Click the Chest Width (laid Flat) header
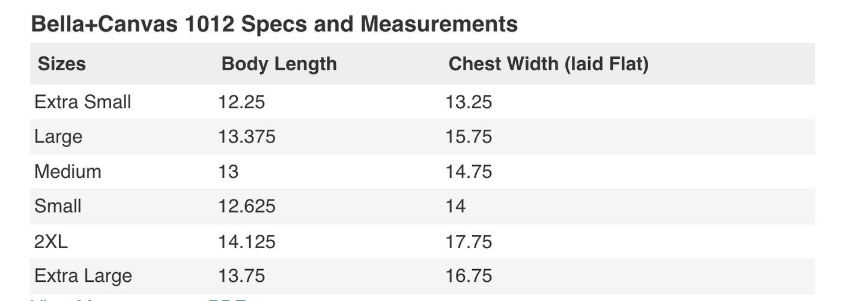The width and height of the screenshot is (868, 301). [548, 64]
